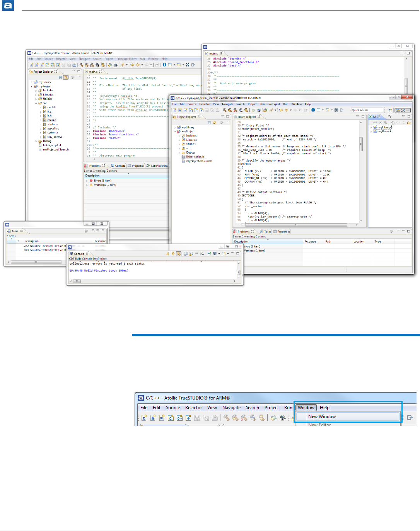Click "collect2.exe: error: ld returned 1 exit status"
Image resolution: width=420 pixels, height=531 pixels.
107,263
